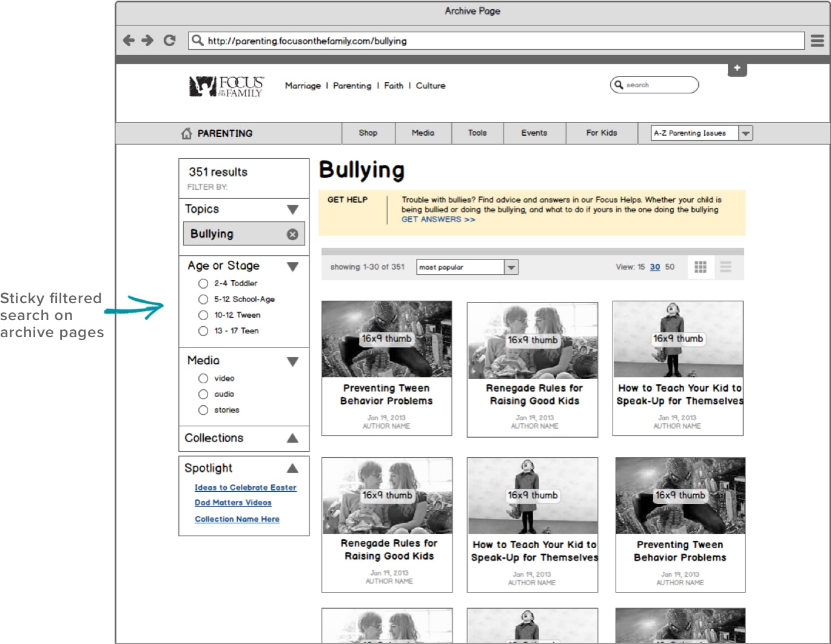Viewport: 831px width, 644px height.
Task: Click the home icon beside PARENTING
Action: point(186,133)
